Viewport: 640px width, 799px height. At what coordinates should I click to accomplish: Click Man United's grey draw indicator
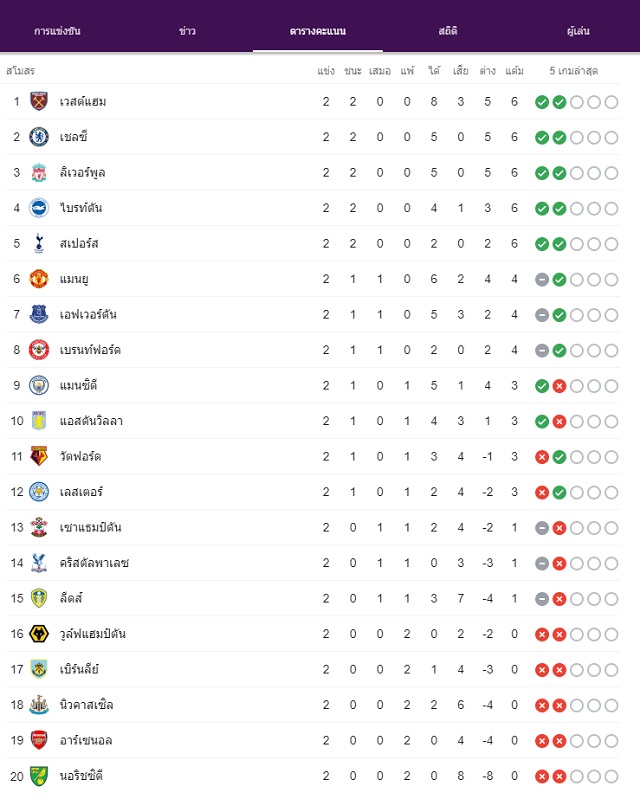[x=542, y=280]
